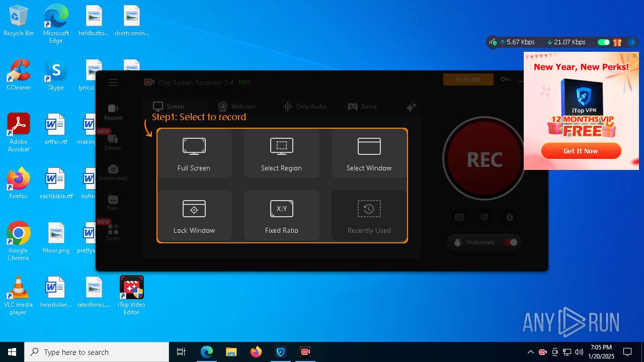Switch to the Only Audio tab

pos(304,107)
